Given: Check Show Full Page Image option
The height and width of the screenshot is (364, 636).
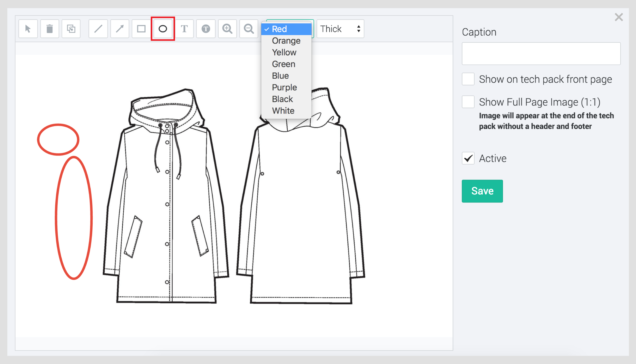Looking at the screenshot, I should point(468,102).
